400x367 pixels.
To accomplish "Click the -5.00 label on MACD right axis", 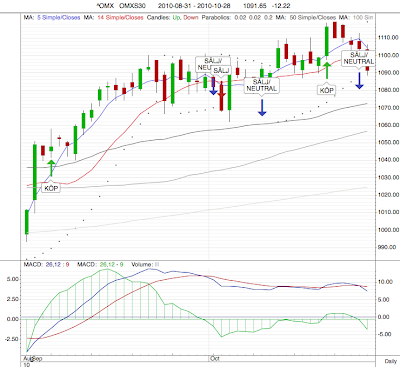I will 383,334.
